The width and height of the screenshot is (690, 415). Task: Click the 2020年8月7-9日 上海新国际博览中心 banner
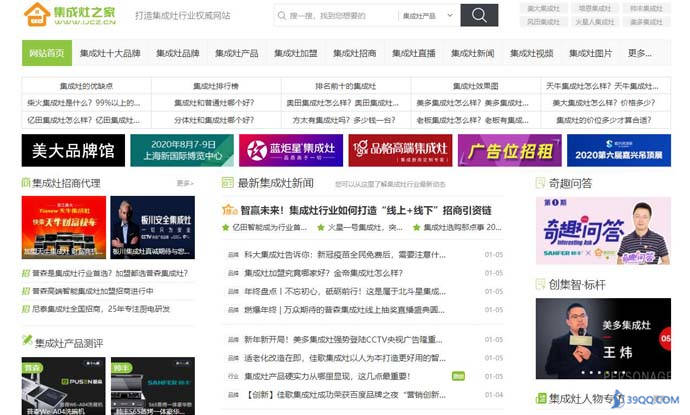(x=182, y=151)
